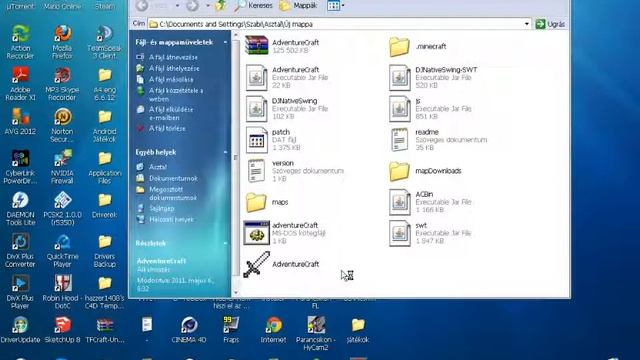The height and width of the screenshot is (360, 640).
Task: Open the address bar path dropdown
Action: pyautogui.click(x=527, y=24)
